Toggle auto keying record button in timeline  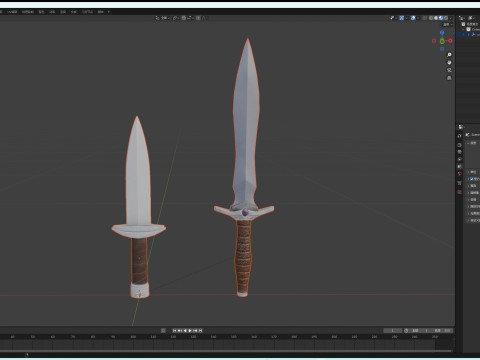[x=163, y=331]
